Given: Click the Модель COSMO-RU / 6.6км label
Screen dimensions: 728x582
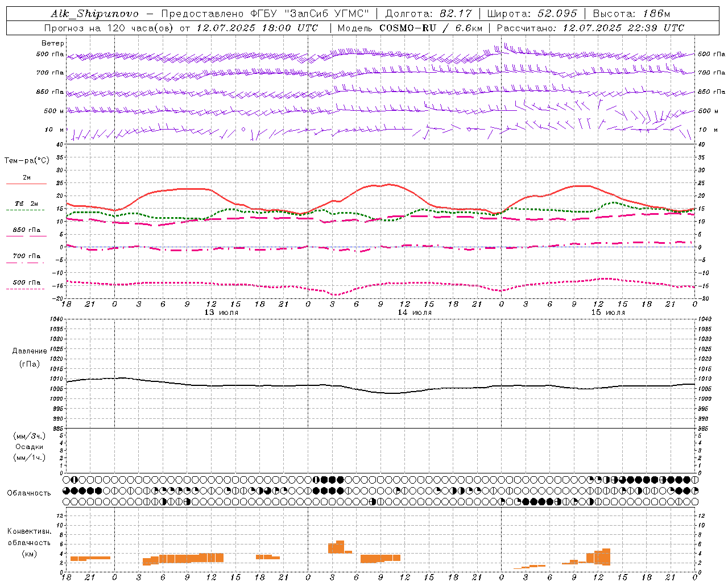Looking at the screenshot, I should click(x=409, y=28).
